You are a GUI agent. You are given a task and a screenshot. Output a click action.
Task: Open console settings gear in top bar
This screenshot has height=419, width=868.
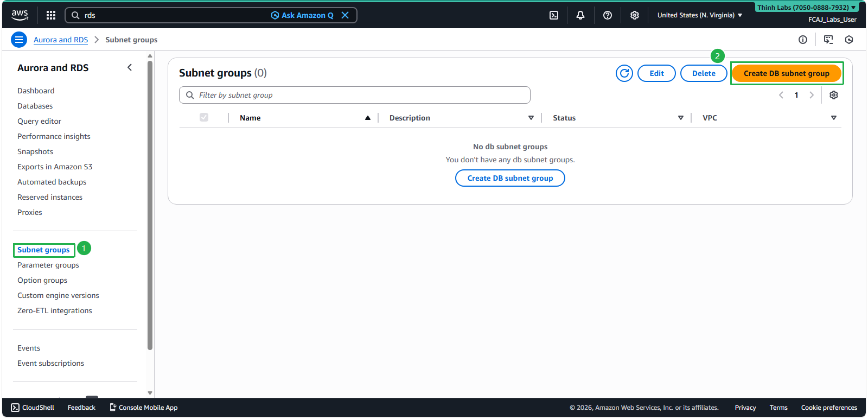click(635, 15)
